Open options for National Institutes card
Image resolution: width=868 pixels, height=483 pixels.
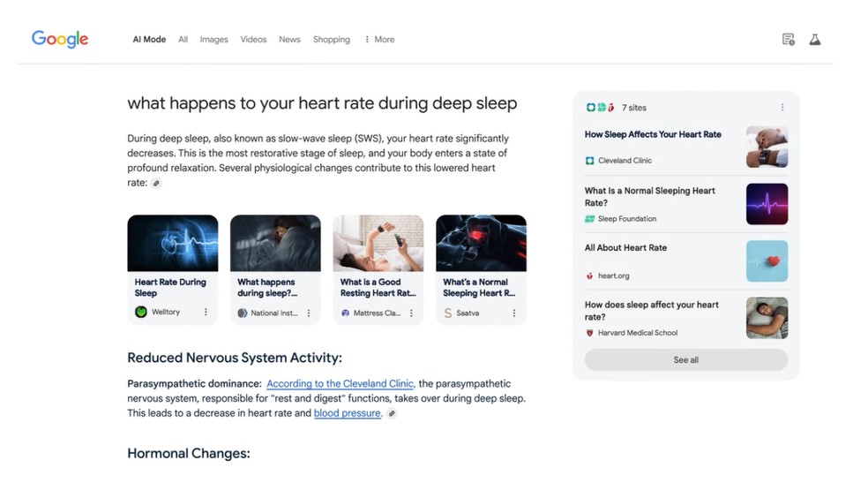[309, 313]
